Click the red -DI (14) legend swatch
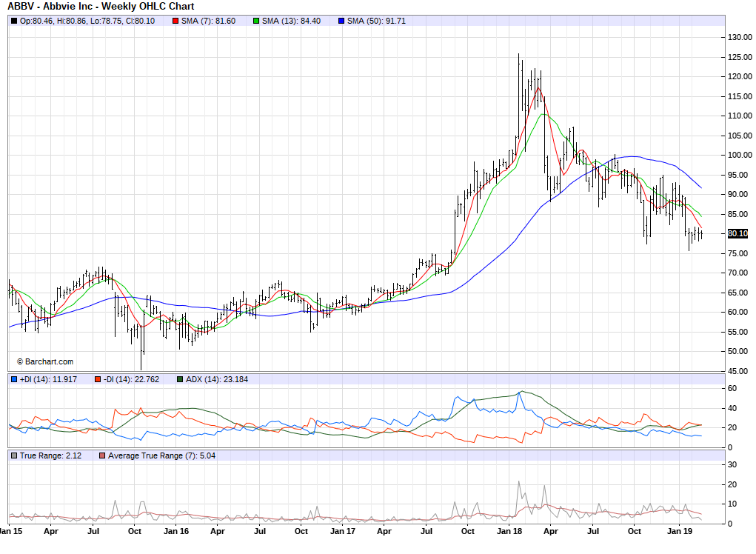756x554 pixels. (x=97, y=380)
